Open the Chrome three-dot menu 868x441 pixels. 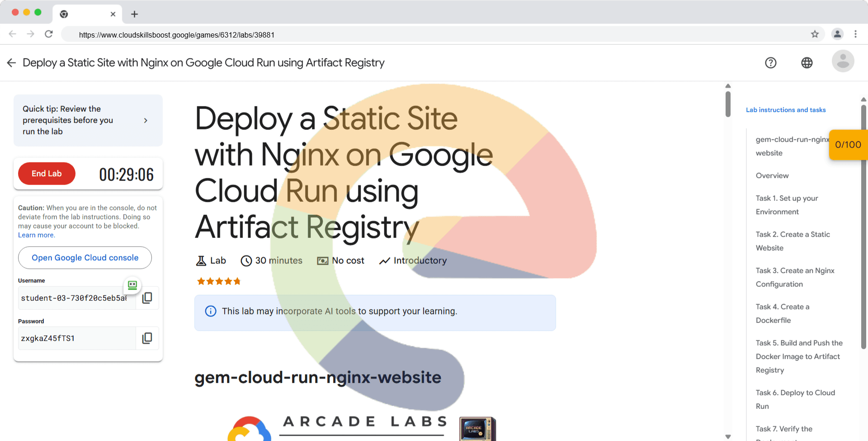[855, 34]
